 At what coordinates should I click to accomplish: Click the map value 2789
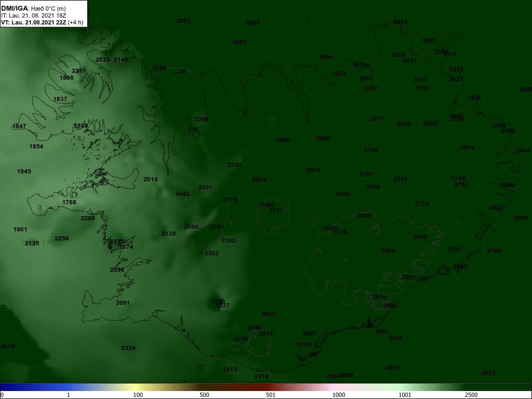pos(160,69)
